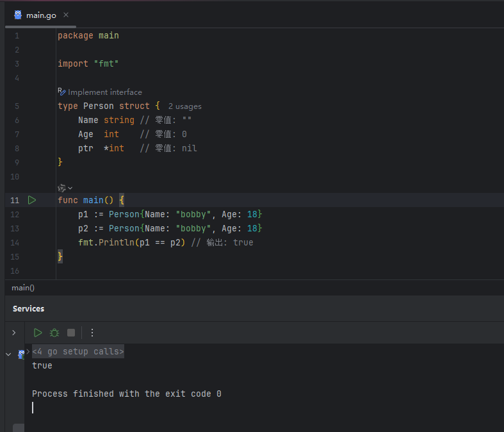Image resolution: width=504 pixels, height=432 pixels.
Task: Click fmt.Println call on line 14
Action: [131, 243]
